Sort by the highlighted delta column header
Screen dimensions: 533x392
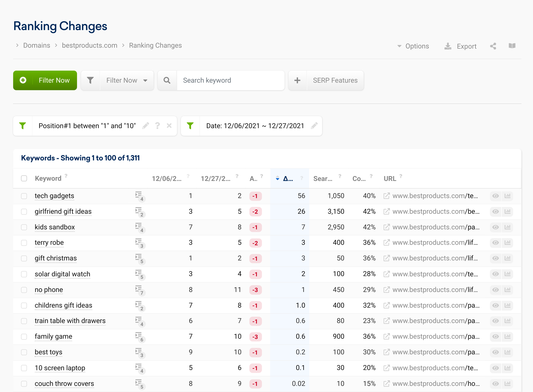pos(288,179)
